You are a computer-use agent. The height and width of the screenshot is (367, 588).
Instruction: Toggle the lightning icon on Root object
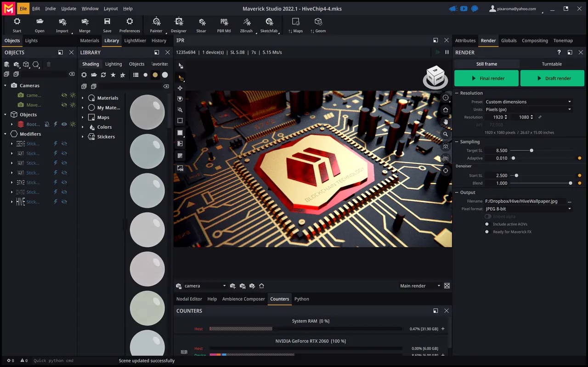coord(56,124)
